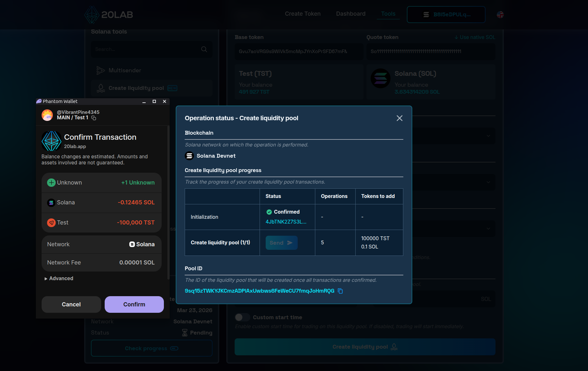Copy the Pool ID with copy icon

[340, 291]
